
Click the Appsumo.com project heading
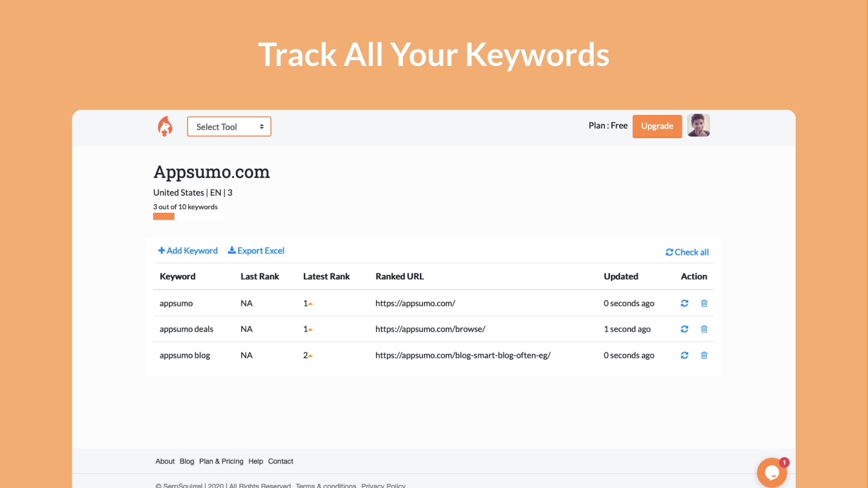(212, 172)
